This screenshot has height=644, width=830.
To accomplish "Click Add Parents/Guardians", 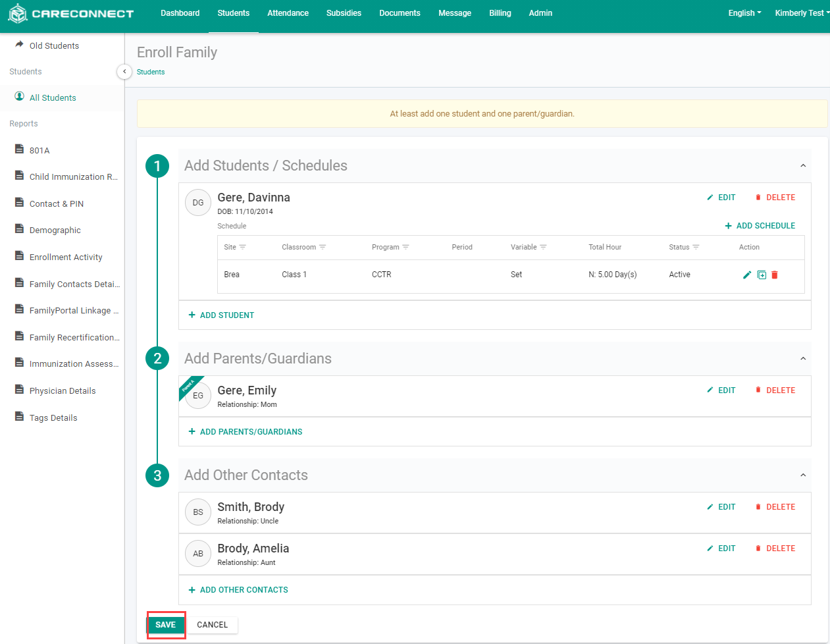I will (246, 432).
